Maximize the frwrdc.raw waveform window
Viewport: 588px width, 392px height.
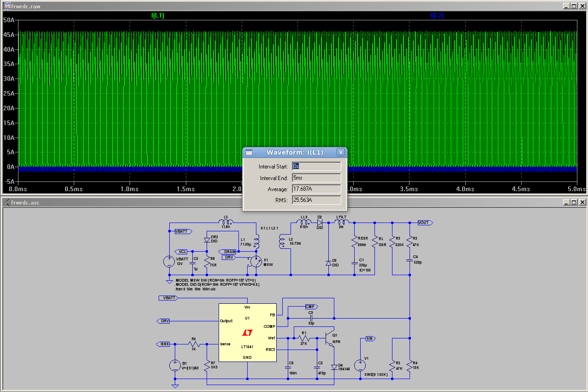tap(574, 6)
